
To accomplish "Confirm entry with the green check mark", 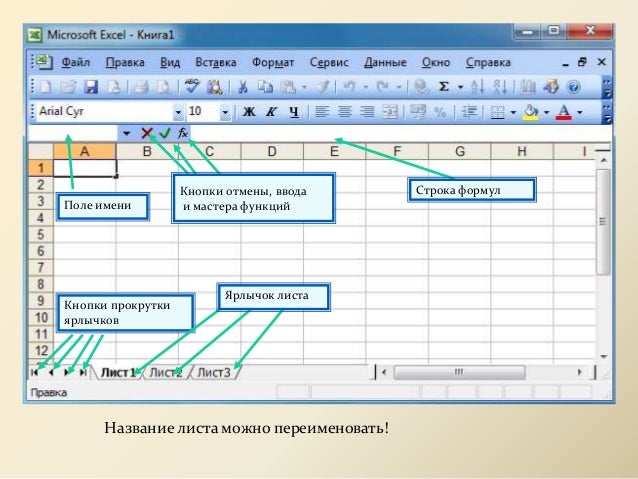I will pyautogui.click(x=165, y=133).
